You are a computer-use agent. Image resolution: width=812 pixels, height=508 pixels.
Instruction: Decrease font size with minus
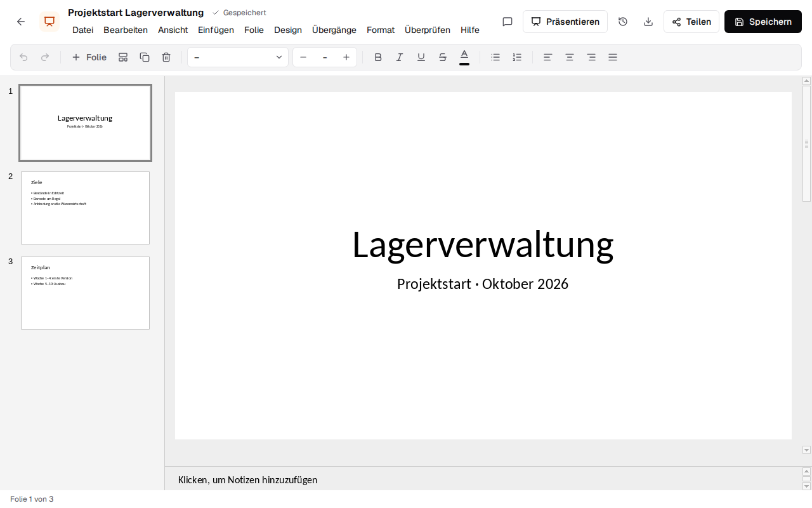click(303, 57)
